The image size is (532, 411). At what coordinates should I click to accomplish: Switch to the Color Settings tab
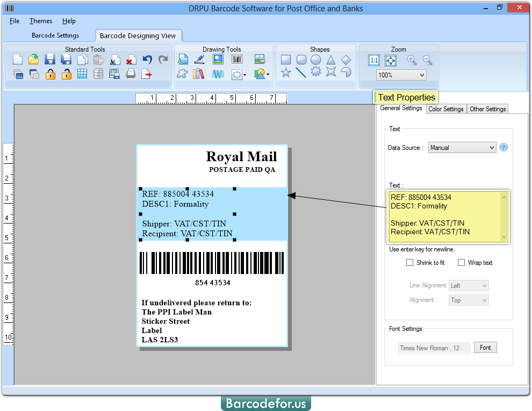coord(446,109)
